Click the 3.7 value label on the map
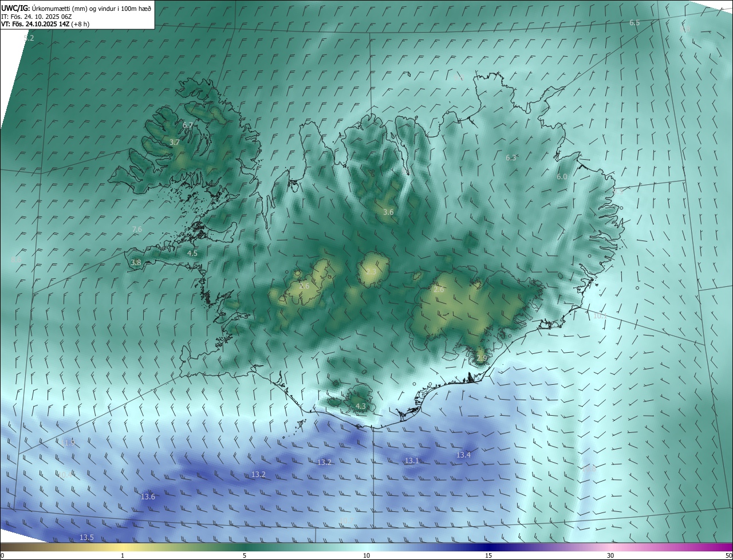The image size is (733, 560). [x=175, y=142]
